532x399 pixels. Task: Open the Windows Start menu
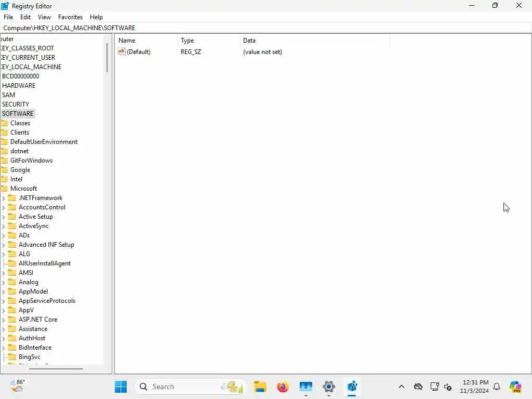click(x=121, y=387)
